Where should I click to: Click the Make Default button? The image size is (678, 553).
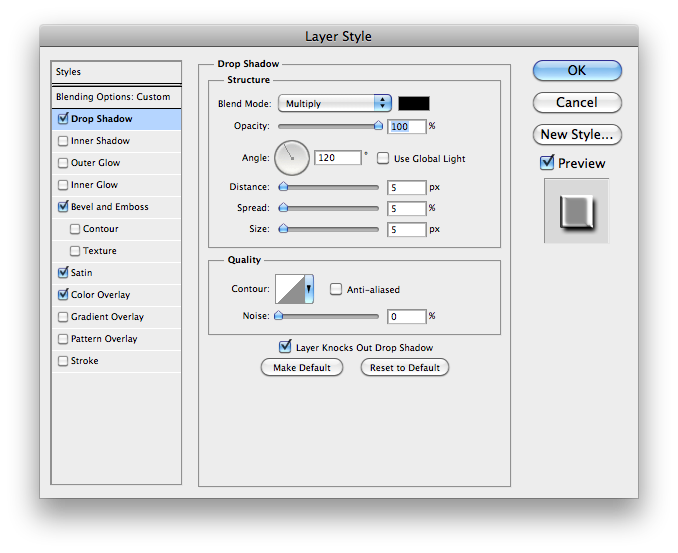coord(301,368)
